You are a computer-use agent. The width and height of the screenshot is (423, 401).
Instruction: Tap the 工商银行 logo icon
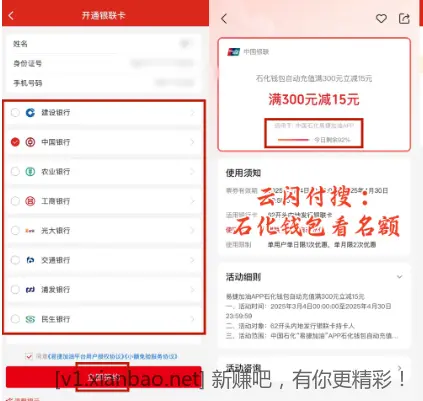click(30, 201)
